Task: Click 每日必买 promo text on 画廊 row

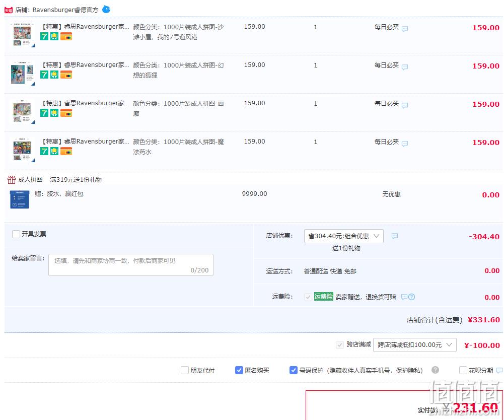Action: pos(386,104)
